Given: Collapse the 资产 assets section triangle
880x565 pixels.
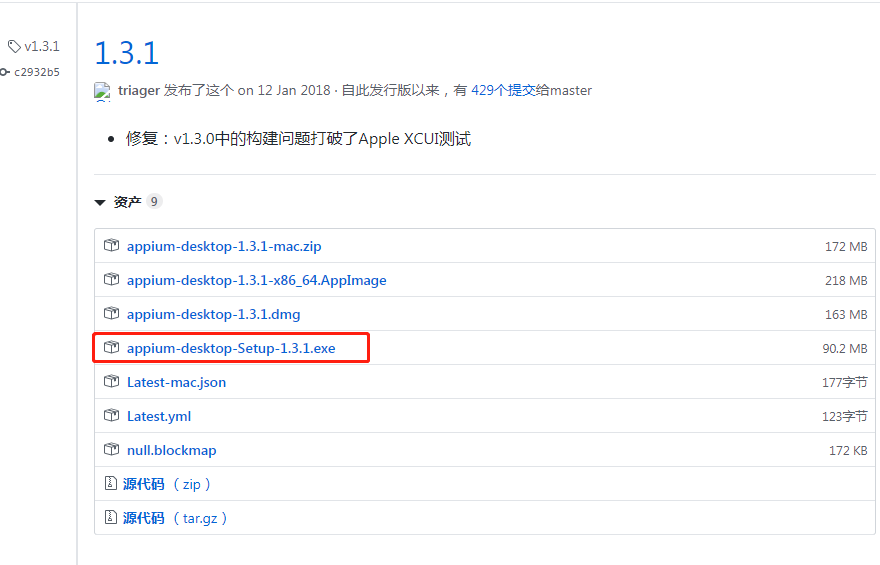Looking at the screenshot, I should pos(100,203).
